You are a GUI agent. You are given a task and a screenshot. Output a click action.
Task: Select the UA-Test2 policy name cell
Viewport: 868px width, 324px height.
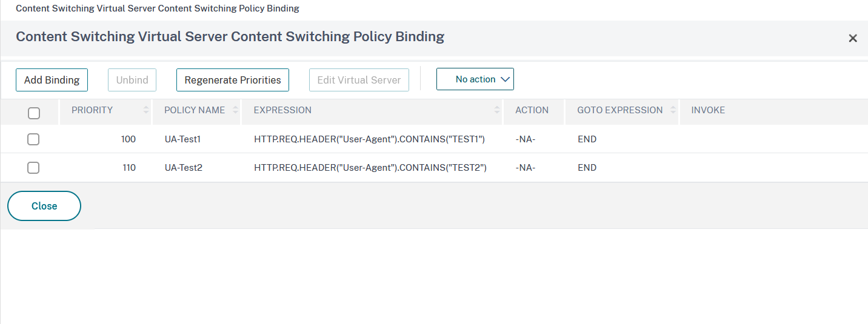click(183, 168)
